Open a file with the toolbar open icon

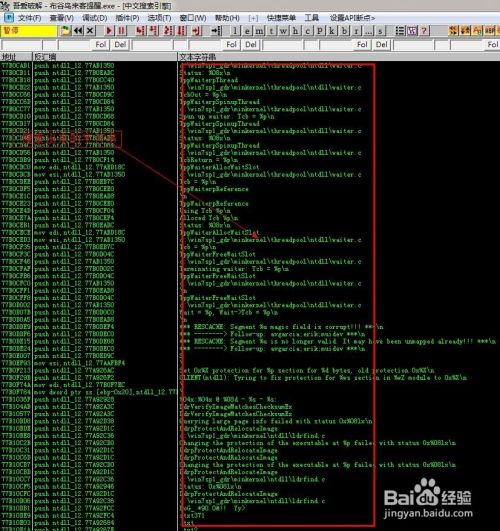pyautogui.click(x=65, y=31)
